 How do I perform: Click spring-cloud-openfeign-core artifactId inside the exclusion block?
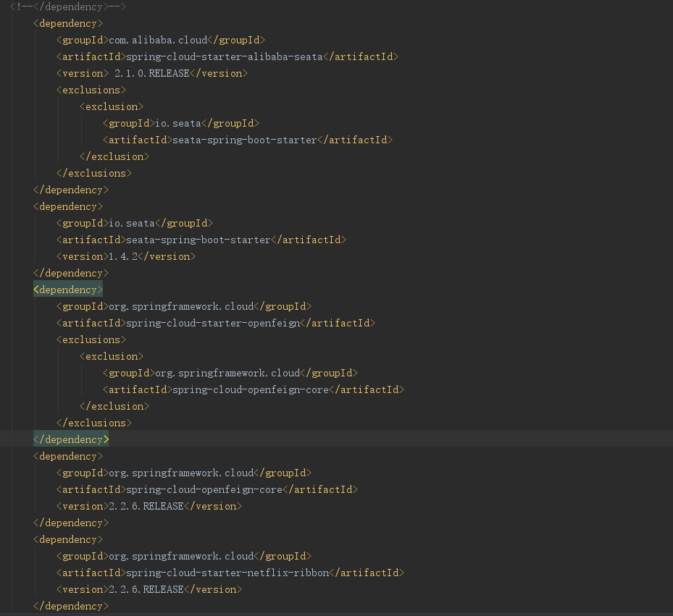[x=254, y=390]
